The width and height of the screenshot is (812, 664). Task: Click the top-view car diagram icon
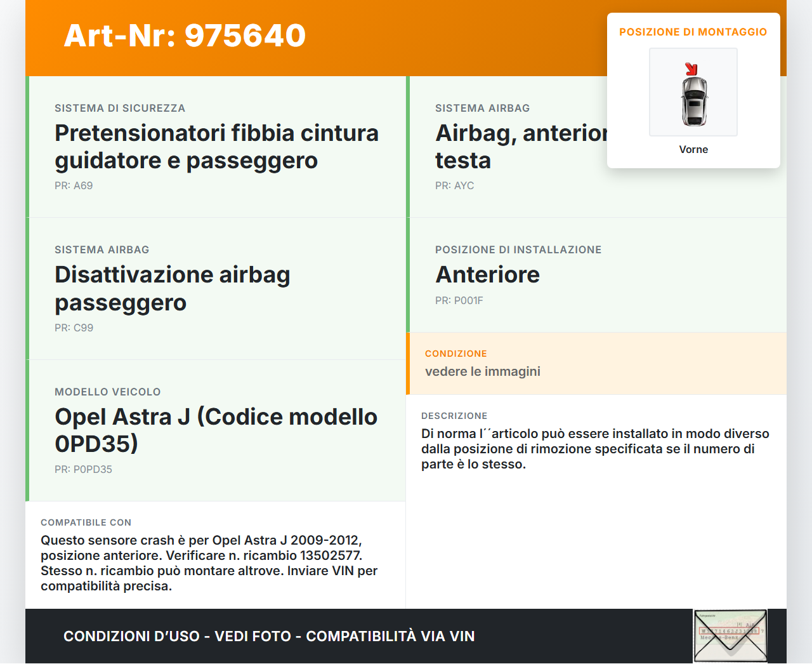pos(693,92)
